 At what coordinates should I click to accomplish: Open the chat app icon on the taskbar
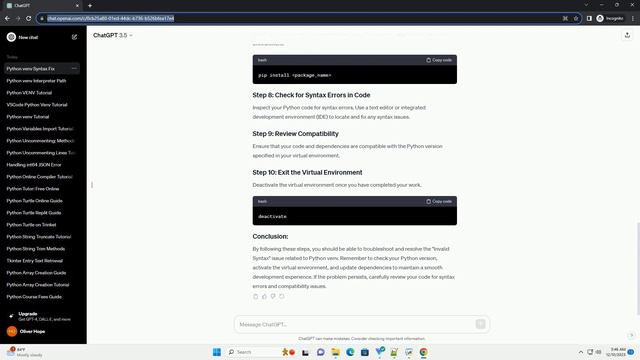tap(320, 352)
